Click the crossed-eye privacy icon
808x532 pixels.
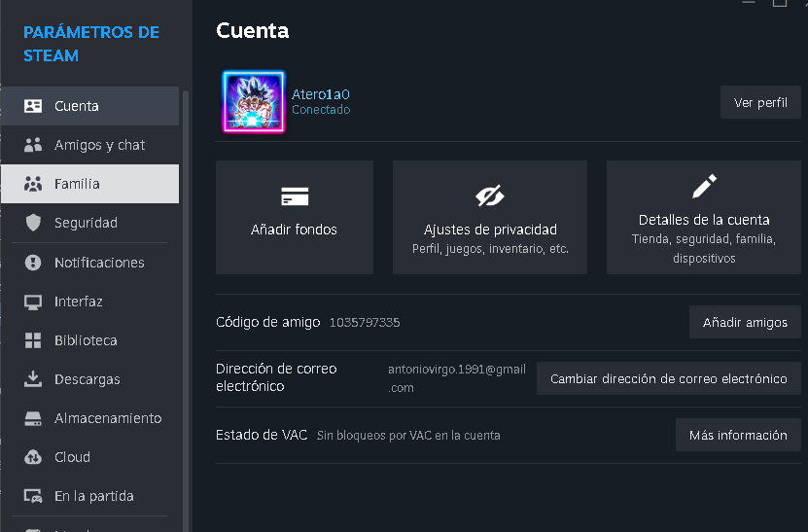[x=489, y=195]
